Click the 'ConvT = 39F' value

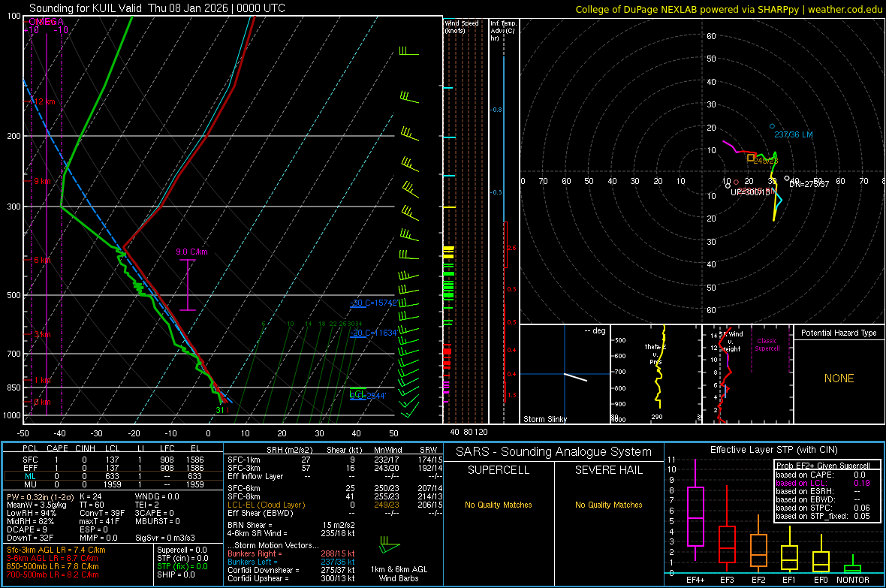102,513
